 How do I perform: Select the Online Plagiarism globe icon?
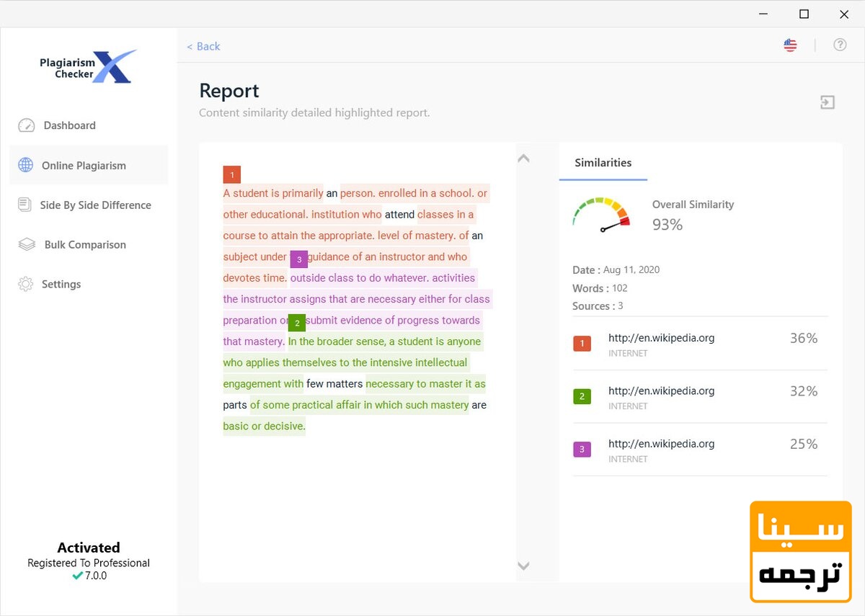26,165
